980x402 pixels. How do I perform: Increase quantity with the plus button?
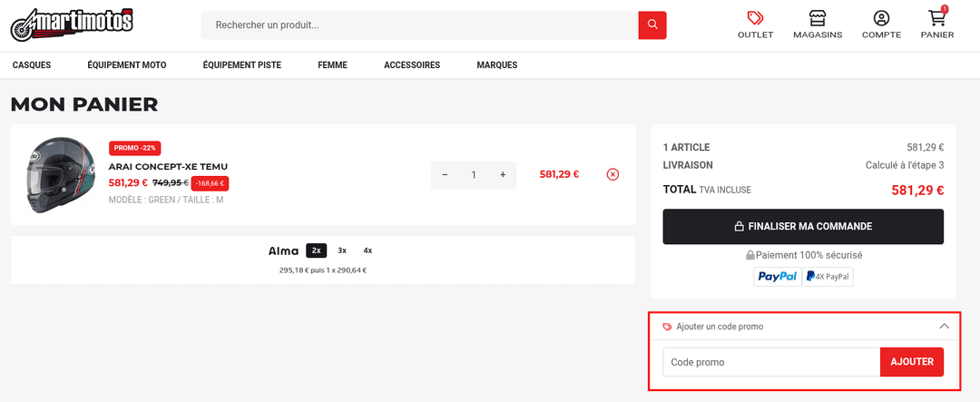pos(503,175)
